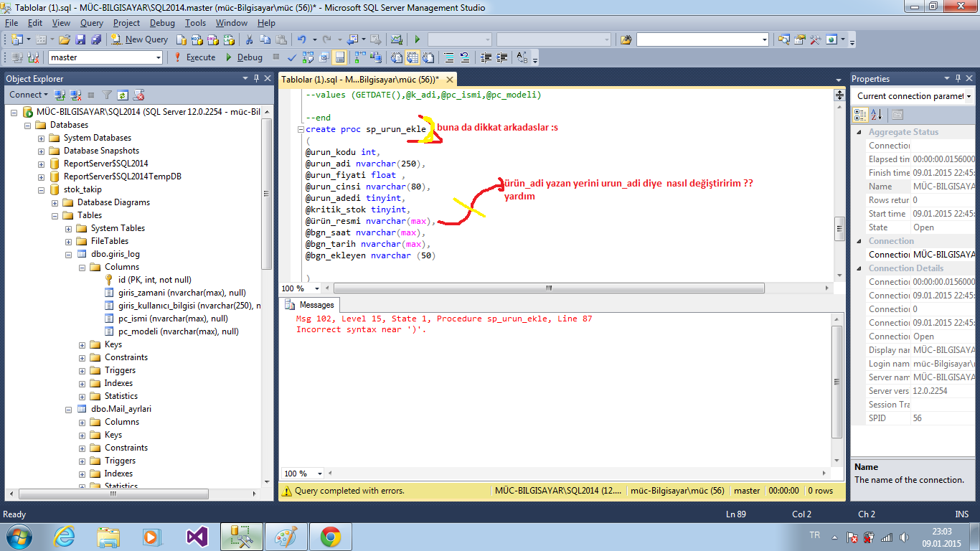
Task: Click the Open File folder icon
Action: point(64,39)
